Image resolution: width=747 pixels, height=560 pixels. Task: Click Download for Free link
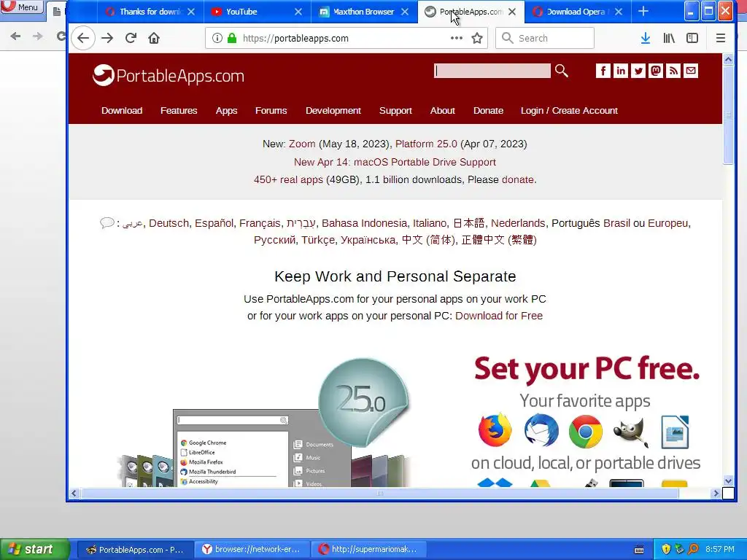pyautogui.click(x=499, y=316)
